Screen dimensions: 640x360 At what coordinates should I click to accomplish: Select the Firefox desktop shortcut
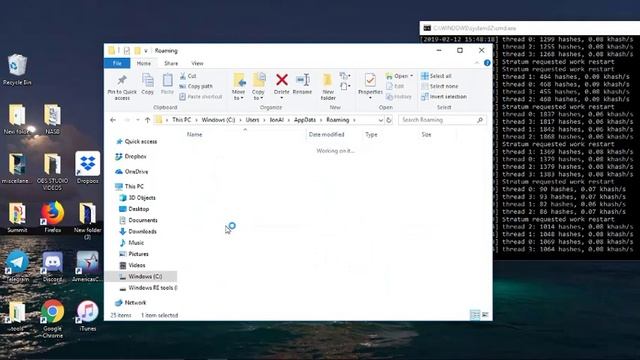(x=53, y=217)
